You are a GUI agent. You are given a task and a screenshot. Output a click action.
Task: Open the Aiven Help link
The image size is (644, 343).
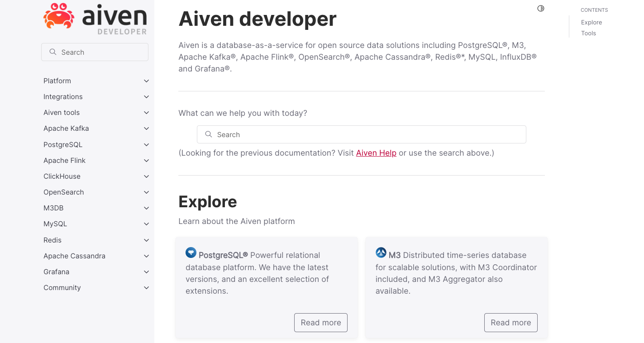pos(376,152)
